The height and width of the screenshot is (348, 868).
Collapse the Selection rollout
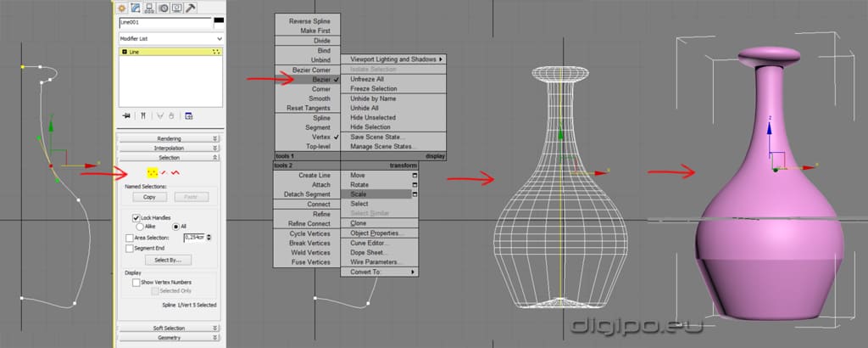pyautogui.click(x=170, y=157)
